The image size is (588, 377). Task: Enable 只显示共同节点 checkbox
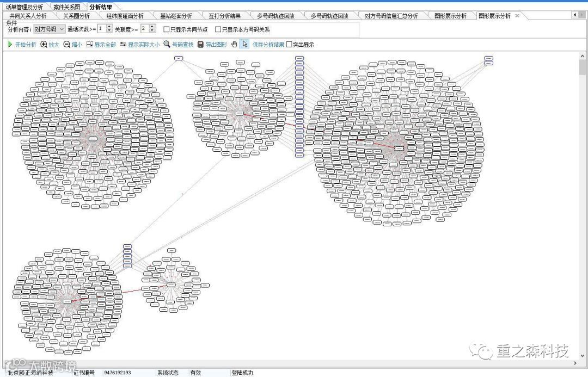click(167, 29)
